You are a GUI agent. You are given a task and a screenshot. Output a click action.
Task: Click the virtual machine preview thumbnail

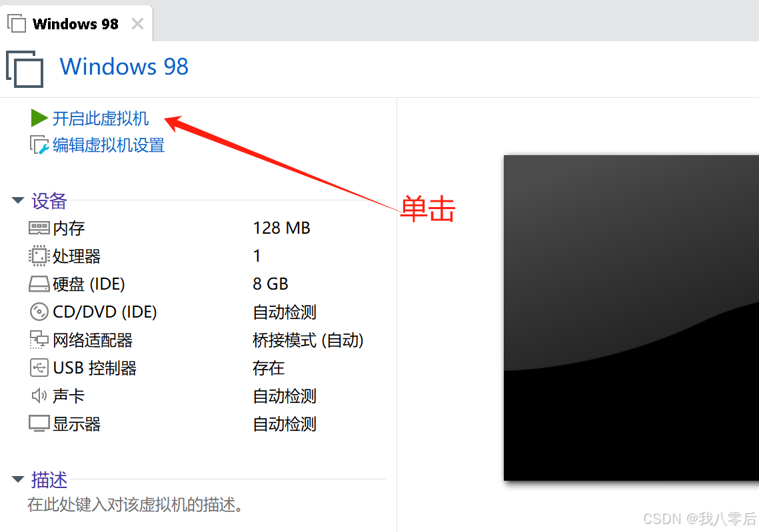coord(631,318)
